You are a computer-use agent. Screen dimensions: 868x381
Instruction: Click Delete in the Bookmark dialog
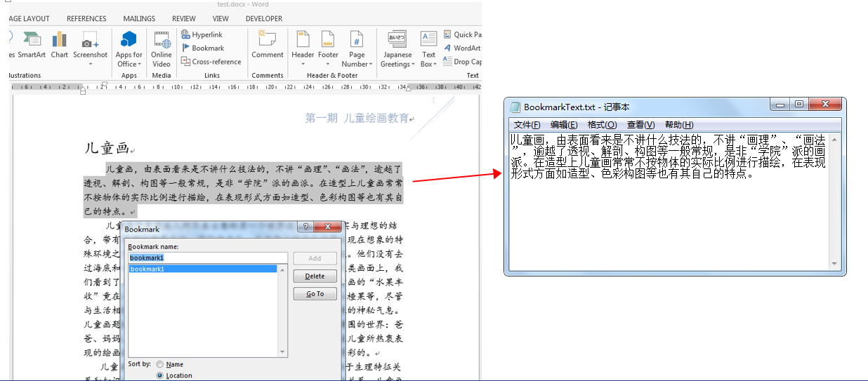pyautogui.click(x=315, y=276)
